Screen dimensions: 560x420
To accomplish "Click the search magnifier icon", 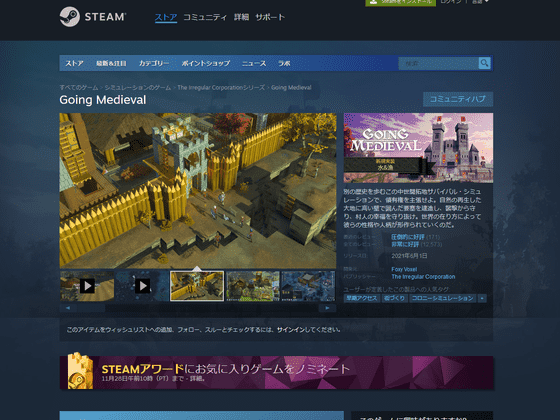I will pyautogui.click(x=484, y=63).
